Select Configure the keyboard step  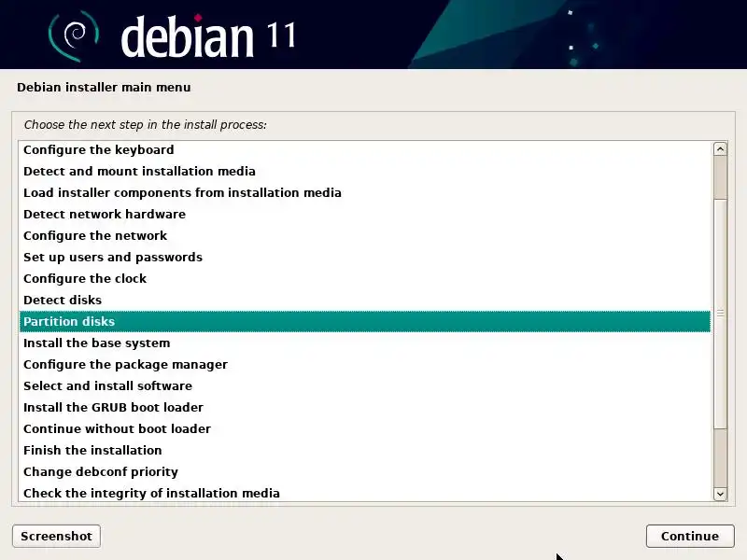point(365,149)
